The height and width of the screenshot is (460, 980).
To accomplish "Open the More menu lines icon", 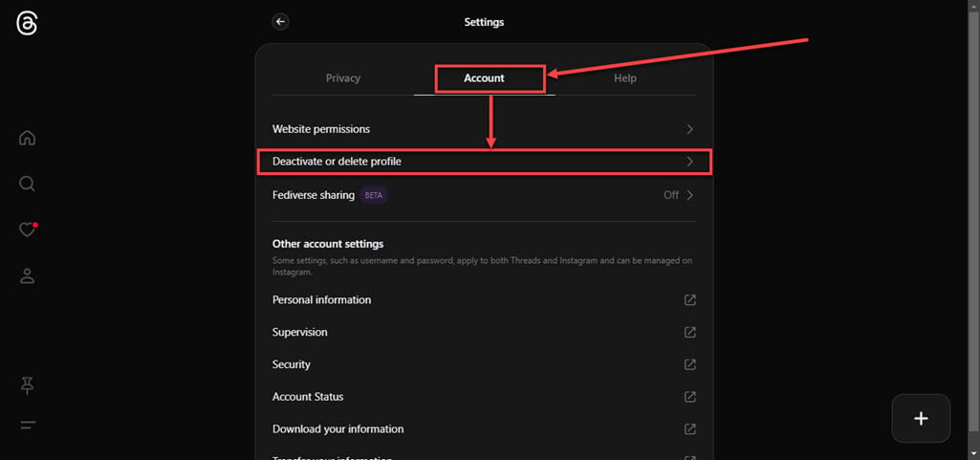I will 27,425.
